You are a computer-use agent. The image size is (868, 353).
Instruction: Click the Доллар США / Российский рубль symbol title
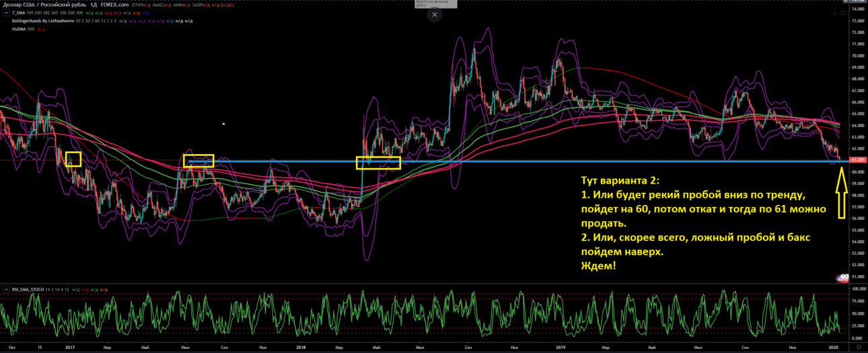[44, 5]
